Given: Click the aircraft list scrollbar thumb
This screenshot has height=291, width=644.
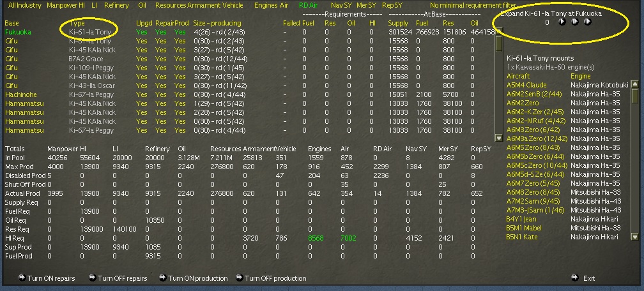Looking at the screenshot, I should pyautogui.click(x=634, y=96).
